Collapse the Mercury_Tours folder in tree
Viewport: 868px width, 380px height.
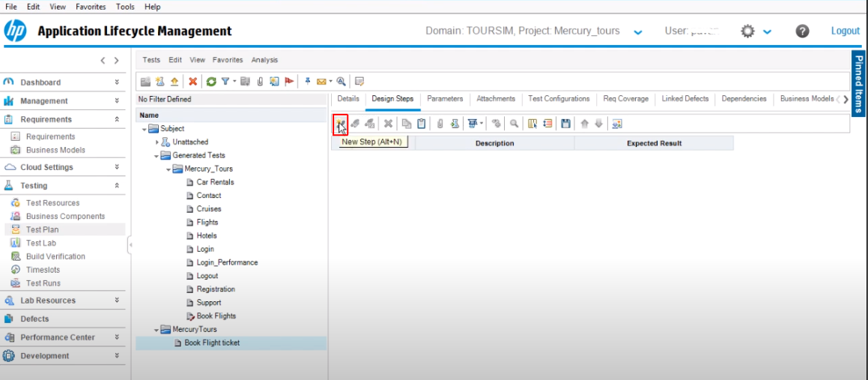pyautogui.click(x=169, y=169)
